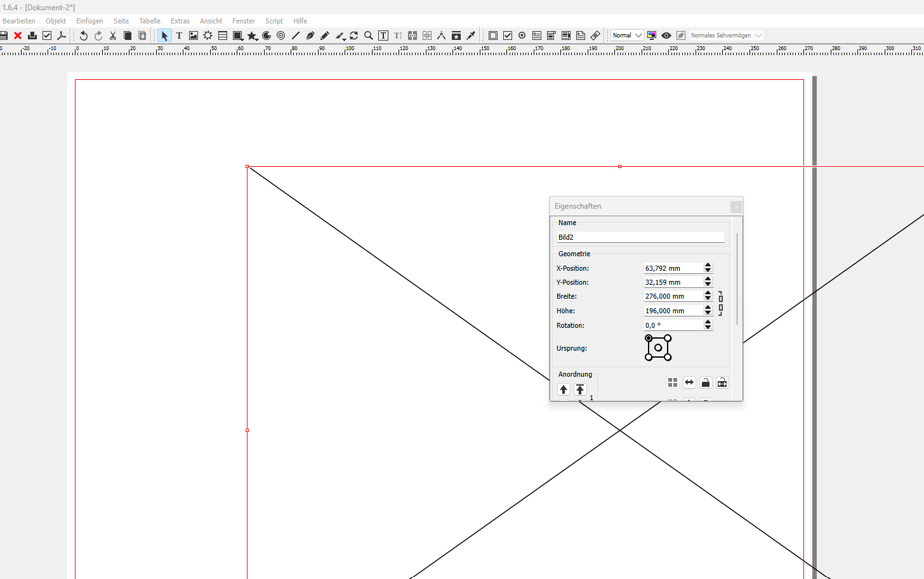
Task: Click the export as PDF icon
Action: [x=62, y=36]
